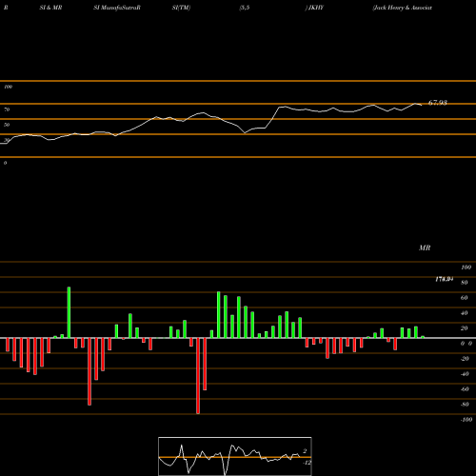This screenshot has height=476, width=476.
Task: Click the 70 label on RSI axis
Action: pyautogui.click(x=7, y=109)
